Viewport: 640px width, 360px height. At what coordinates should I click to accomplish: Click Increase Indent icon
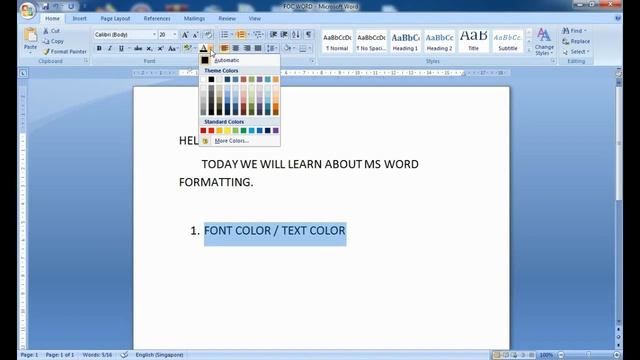tap(284, 35)
